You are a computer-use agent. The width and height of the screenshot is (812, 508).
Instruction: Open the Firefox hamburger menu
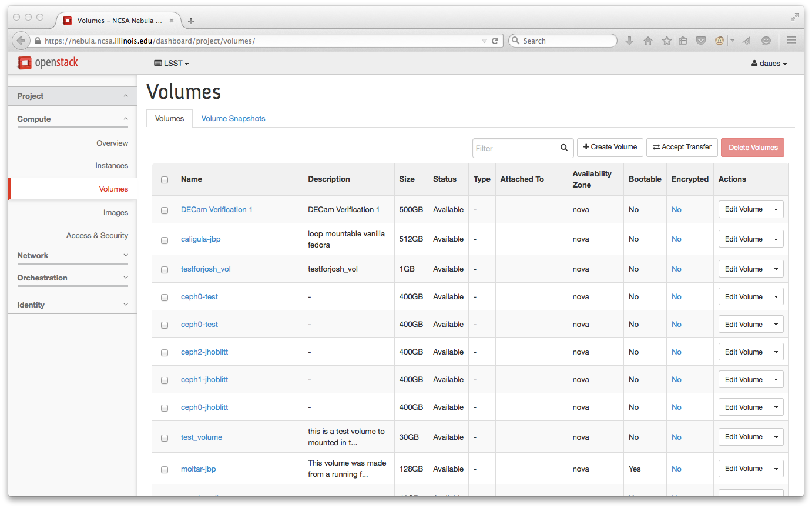[x=791, y=41]
